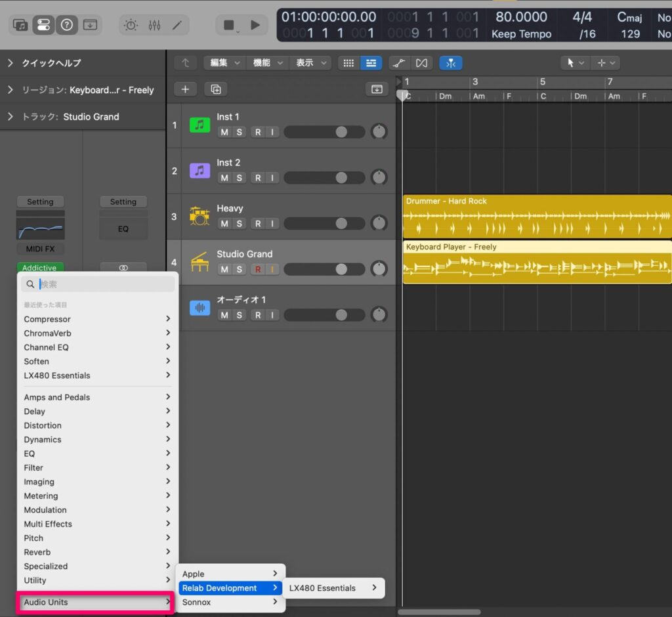Solo the オーディオ 1 track

pos(239,315)
